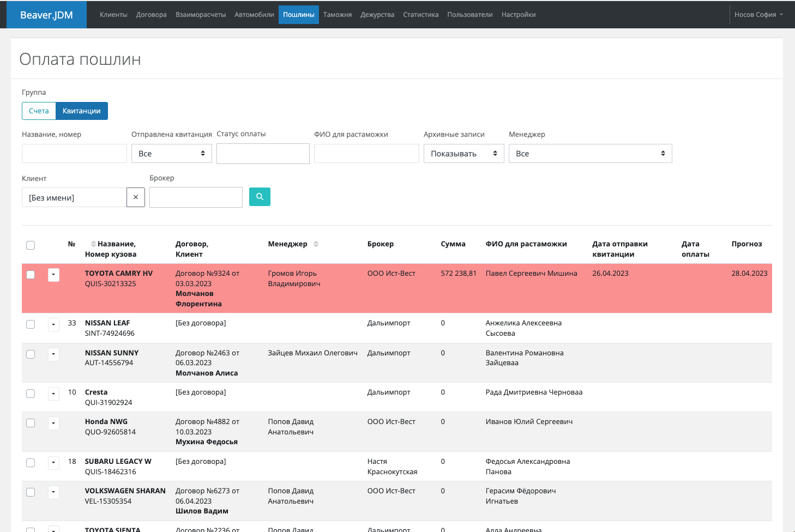This screenshot has height=532, width=795.
Task: Open row actions caret for VOLKSWAGEN SHARAN
Action: (53, 492)
